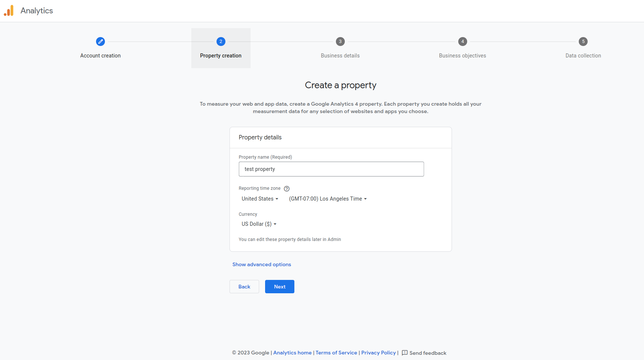Select the Property creation step label
The image size is (644, 360).
pyautogui.click(x=221, y=56)
